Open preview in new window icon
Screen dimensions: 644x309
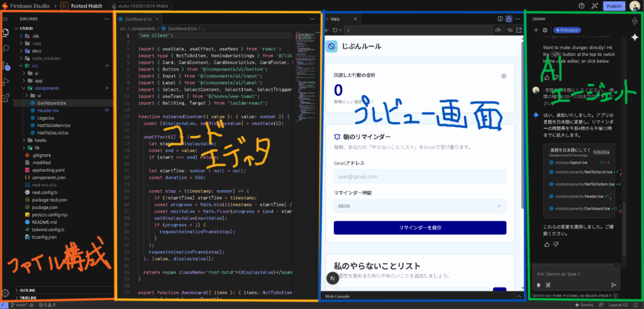click(519, 30)
